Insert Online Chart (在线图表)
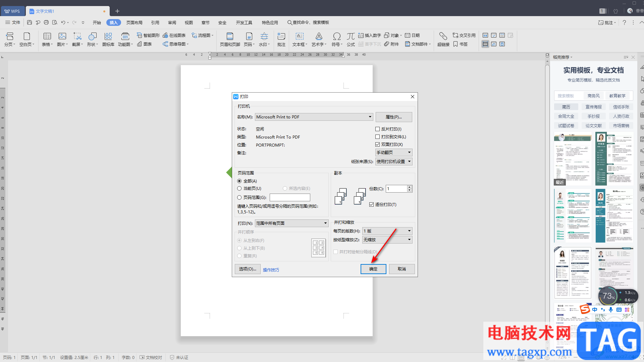The width and height of the screenshot is (644, 362). click(x=174, y=35)
